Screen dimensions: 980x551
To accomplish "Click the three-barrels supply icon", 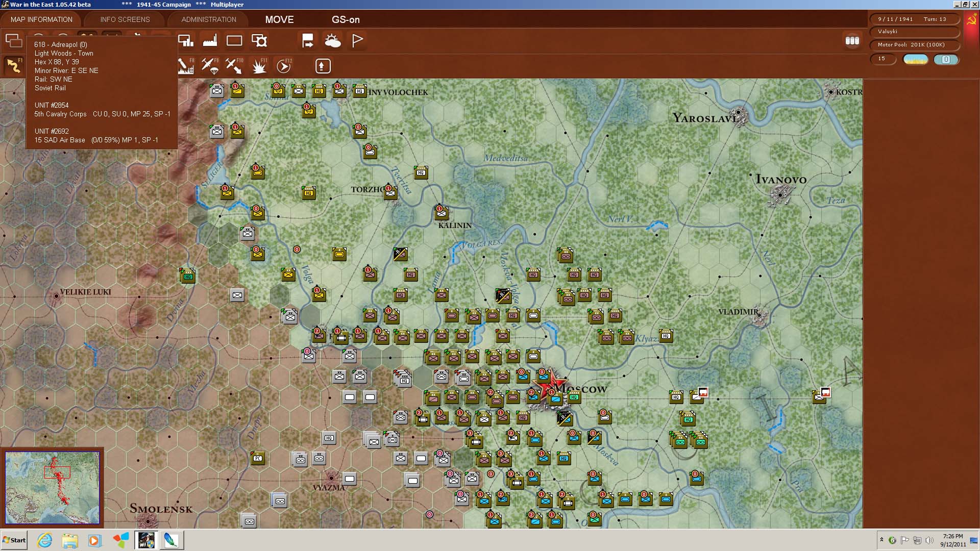I will coord(852,40).
